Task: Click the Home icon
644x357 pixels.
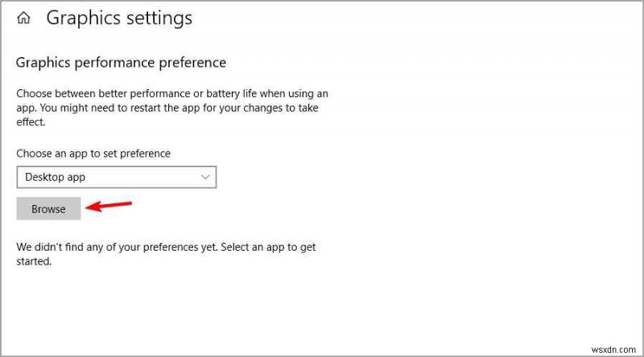Action: [24, 18]
